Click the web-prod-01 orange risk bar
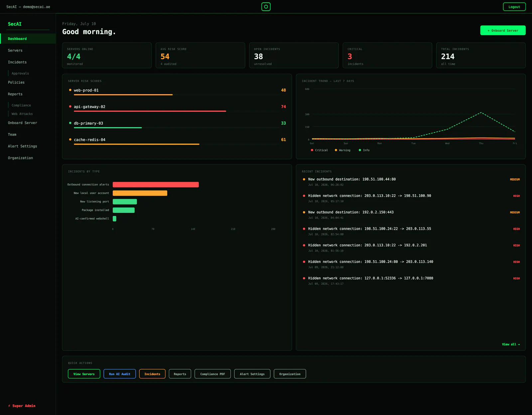532x415 pixels. [x=123, y=95]
